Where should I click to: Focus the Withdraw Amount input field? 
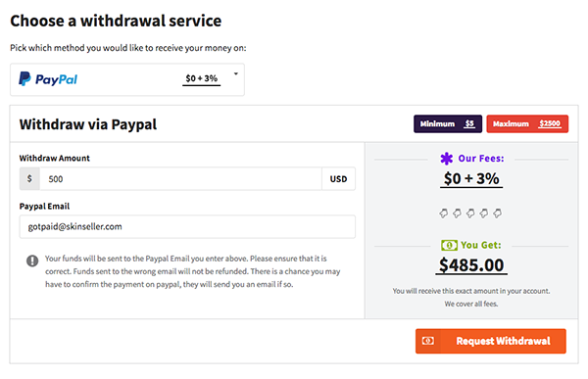[180, 179]
